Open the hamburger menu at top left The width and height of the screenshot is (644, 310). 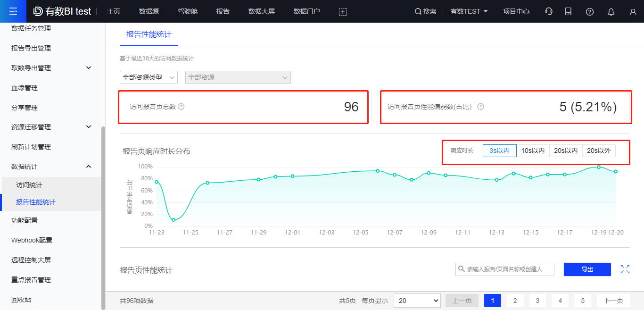(13, 11)
